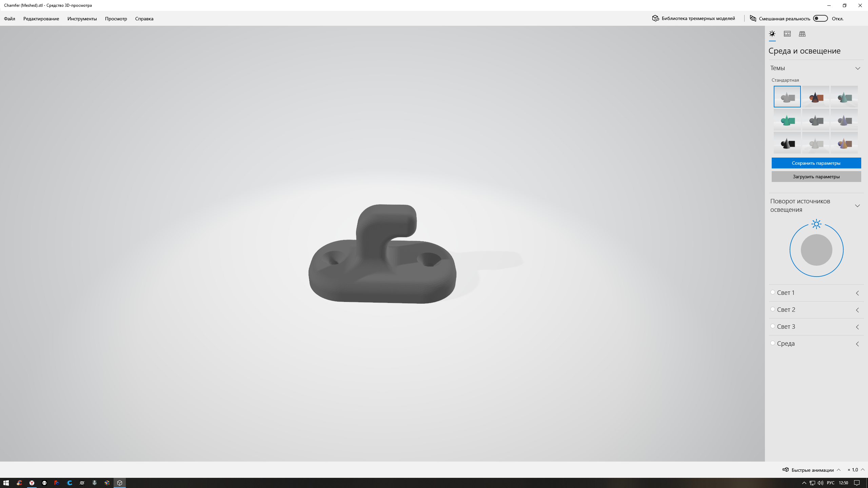This screenshot has width=868, height=488.
Task: Click the network icon in the system tray
Action: 812,483
